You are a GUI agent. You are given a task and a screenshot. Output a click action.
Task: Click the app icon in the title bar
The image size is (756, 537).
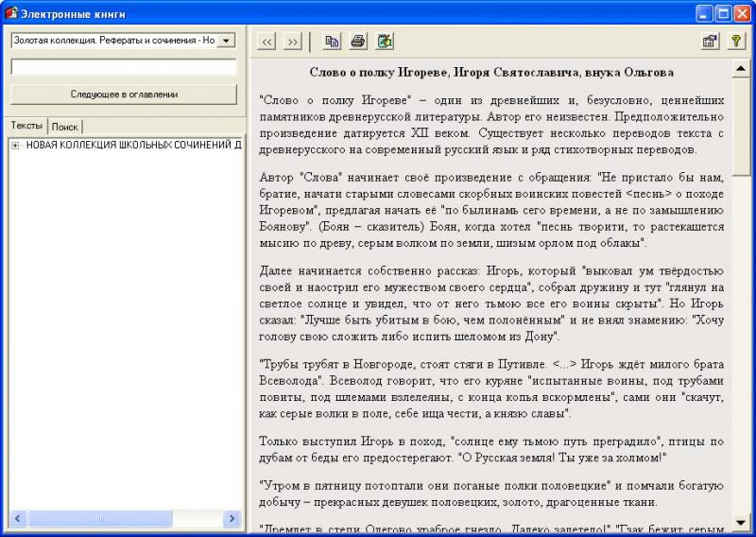point(12,13)
